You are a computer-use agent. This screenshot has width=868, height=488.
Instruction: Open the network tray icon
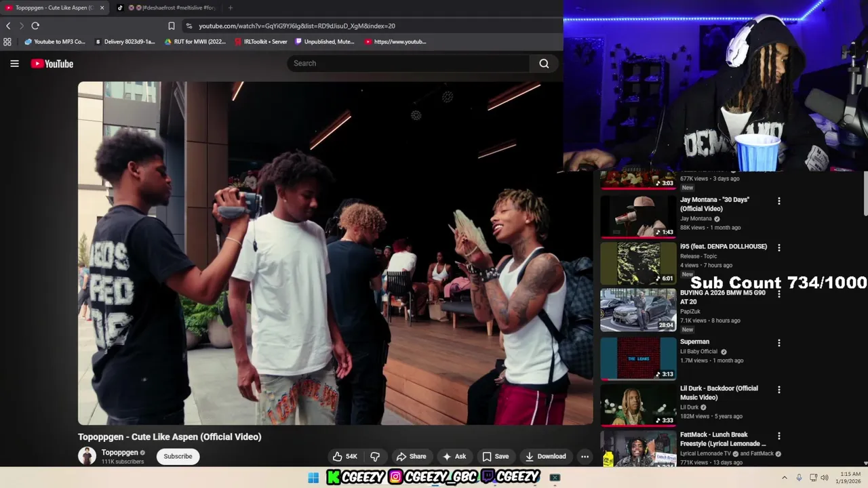pos(813,478)
